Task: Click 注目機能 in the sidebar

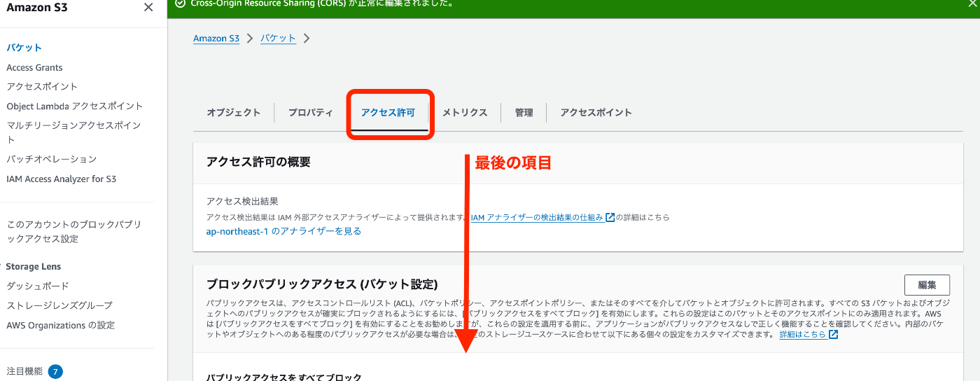Action: pyautogui.click(x=24, y=371)
